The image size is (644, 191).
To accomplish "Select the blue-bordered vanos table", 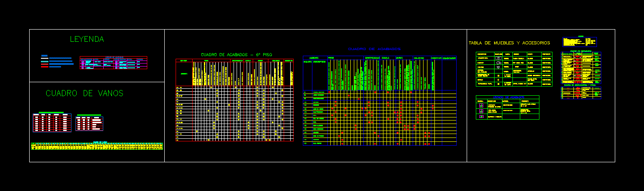I will (89, 124).
